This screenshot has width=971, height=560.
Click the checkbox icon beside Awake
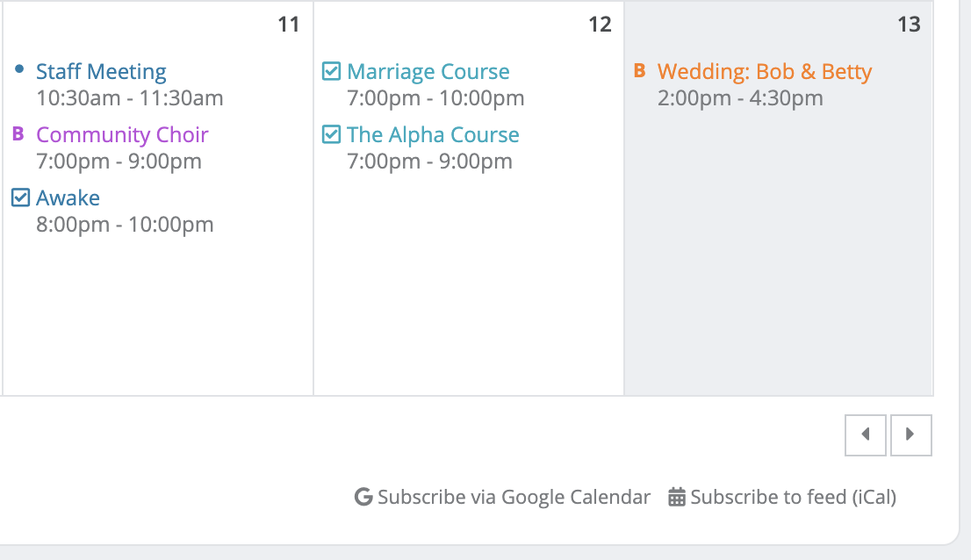click(21, 197)
